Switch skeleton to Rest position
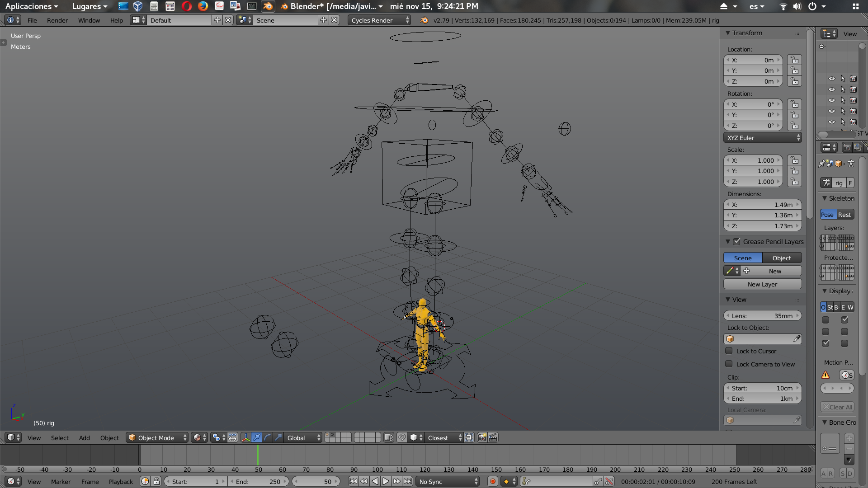 click(x=845, y=215)
